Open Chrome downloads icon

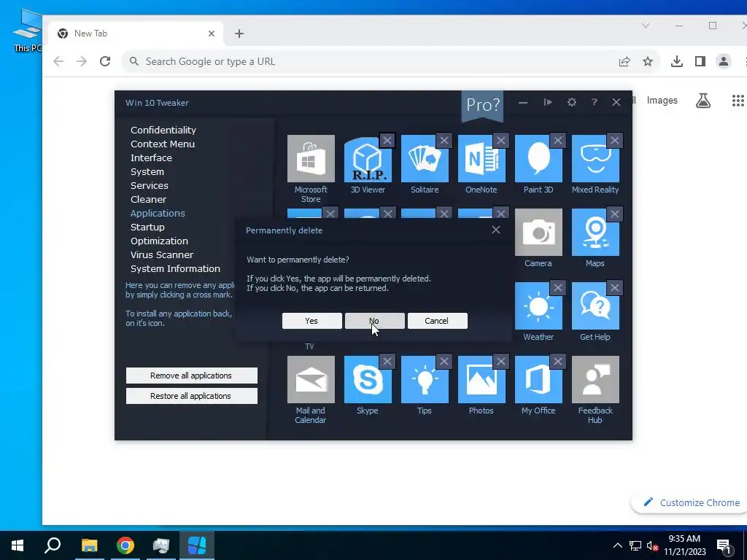tap(676, 61)
